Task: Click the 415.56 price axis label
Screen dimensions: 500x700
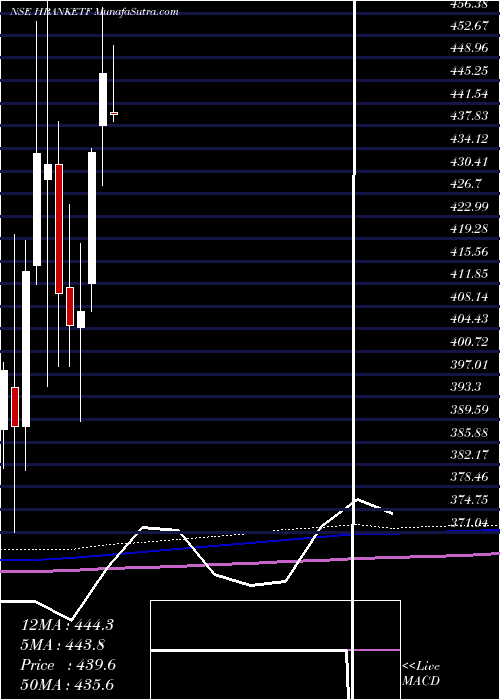Action: point(469,252)
